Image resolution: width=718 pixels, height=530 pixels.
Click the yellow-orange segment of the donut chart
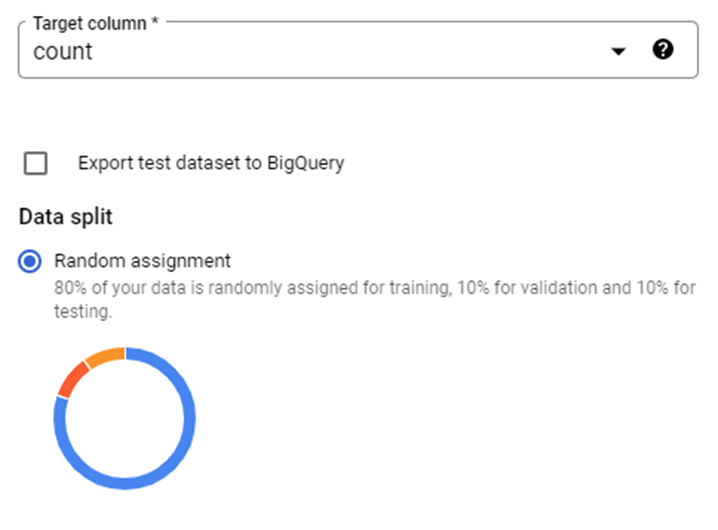tap(104, 355)
